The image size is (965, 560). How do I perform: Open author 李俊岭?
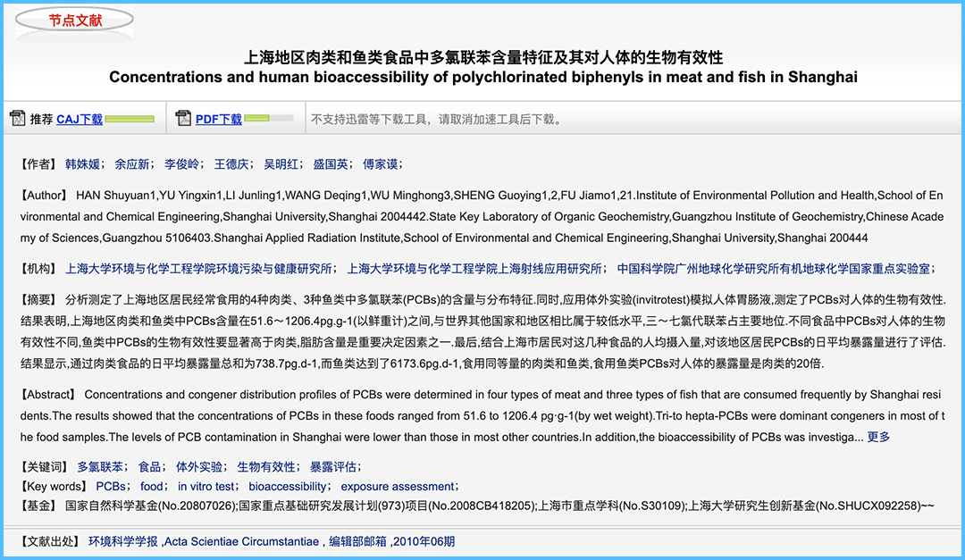tap(181, 164)
